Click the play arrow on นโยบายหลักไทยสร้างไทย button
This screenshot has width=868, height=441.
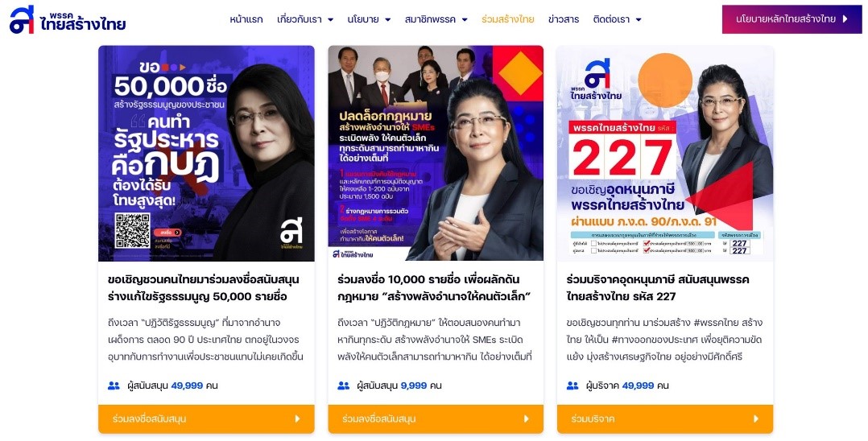click(845, 19)
